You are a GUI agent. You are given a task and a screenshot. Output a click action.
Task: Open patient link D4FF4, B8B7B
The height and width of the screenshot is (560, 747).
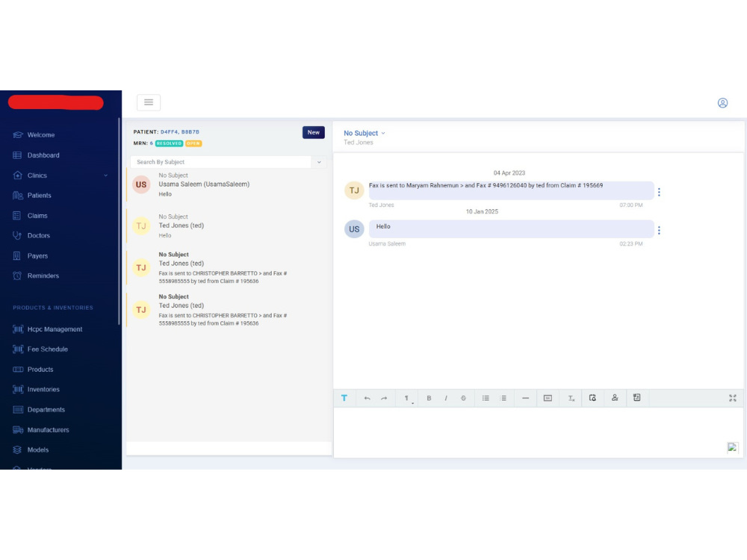(x=180, y=132)
